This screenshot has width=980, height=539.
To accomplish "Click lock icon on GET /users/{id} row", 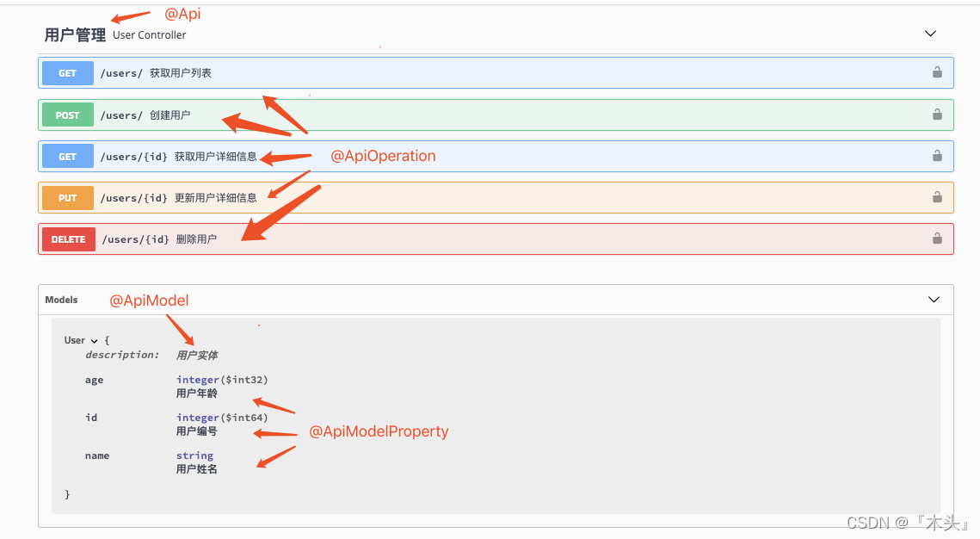I will click(937, 156).
